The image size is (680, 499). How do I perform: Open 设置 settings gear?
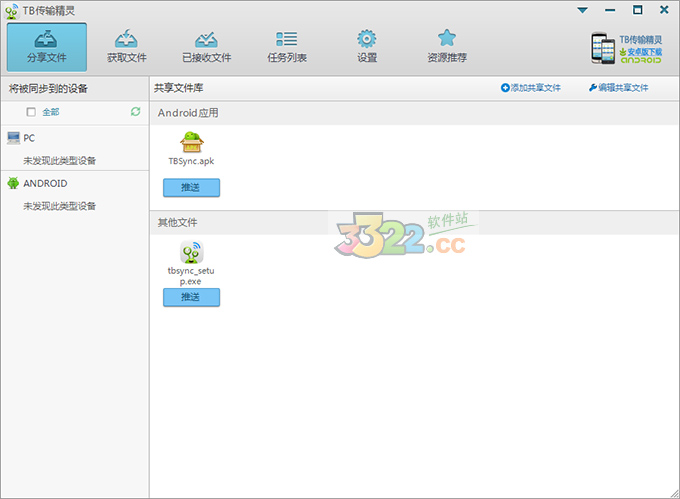pyautogui.click(x=367, y=47)
